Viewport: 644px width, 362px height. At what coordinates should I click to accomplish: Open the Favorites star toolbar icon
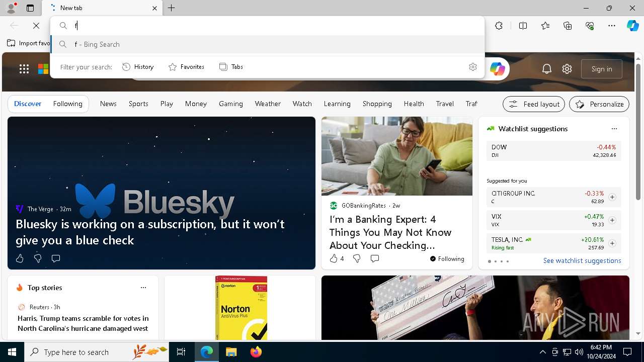[x=545, y=26]
